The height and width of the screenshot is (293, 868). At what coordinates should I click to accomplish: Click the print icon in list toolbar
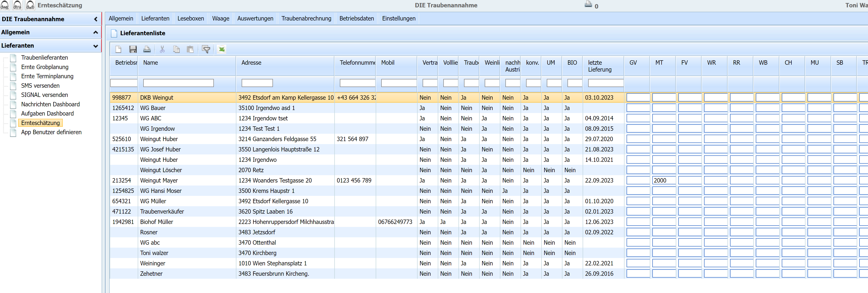point(147,49)
